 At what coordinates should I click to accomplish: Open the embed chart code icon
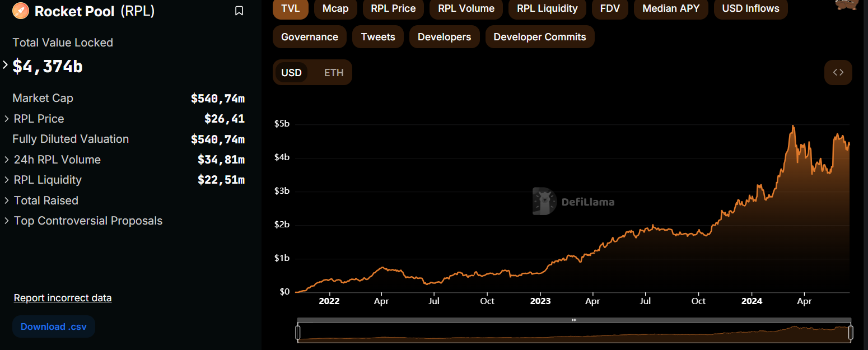[x=838, y=72]
